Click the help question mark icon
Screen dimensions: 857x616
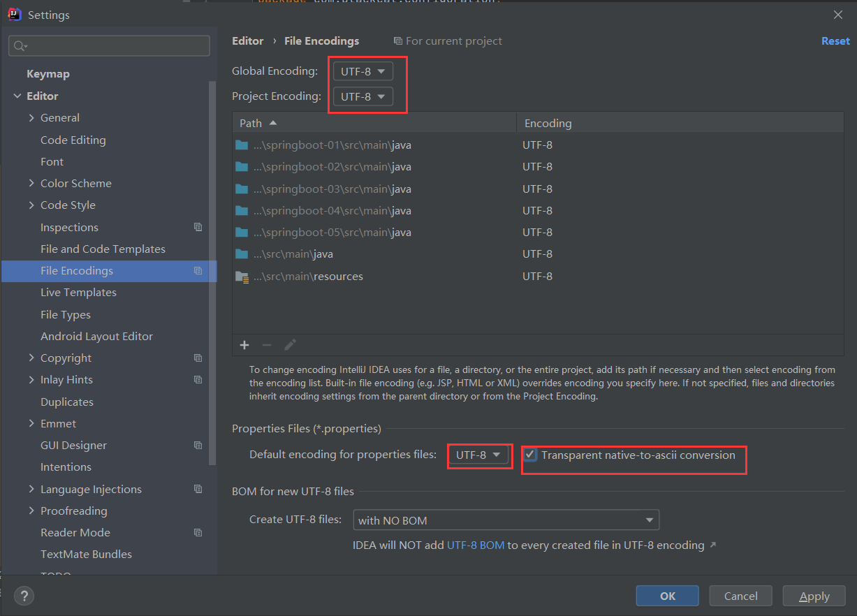click(x=24, y=596)
